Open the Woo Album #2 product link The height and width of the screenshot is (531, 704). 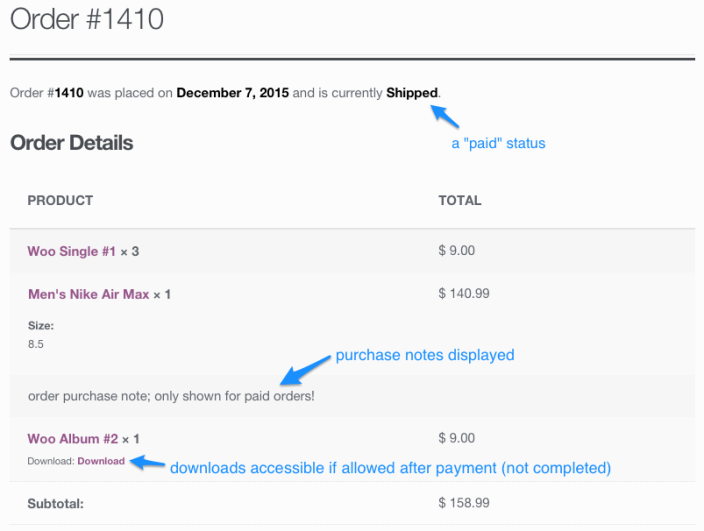[x=72, y=439]
